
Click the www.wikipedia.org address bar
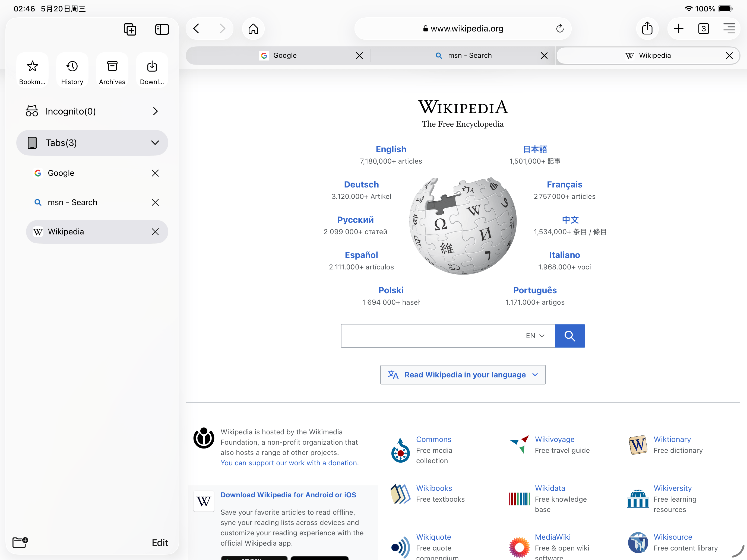pos(463,29)
